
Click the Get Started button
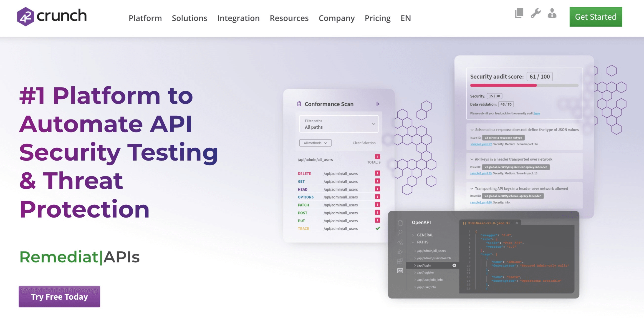(x=596, y=17)
